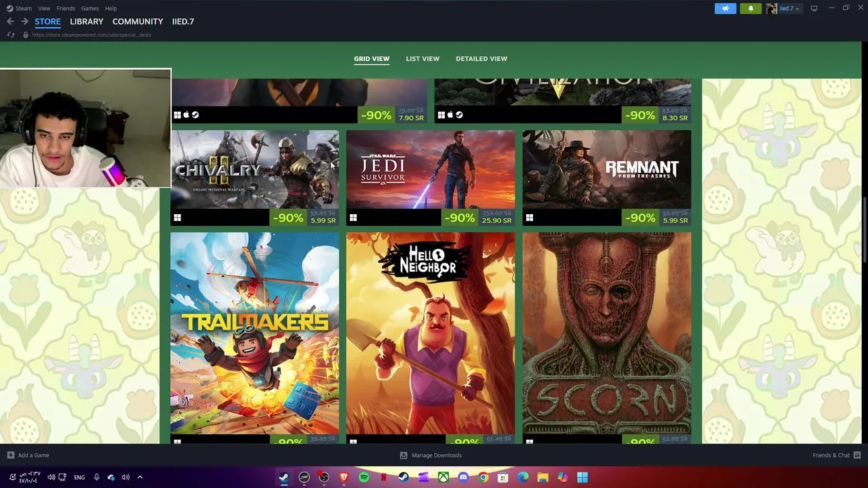
Task: Click the Windows icon under Remnant From the Ashes
Action: click(x=529, y=218)
